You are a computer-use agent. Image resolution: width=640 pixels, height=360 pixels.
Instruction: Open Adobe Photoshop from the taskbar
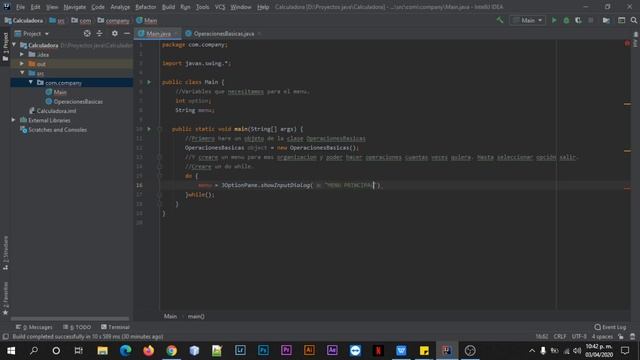(263, 350)
